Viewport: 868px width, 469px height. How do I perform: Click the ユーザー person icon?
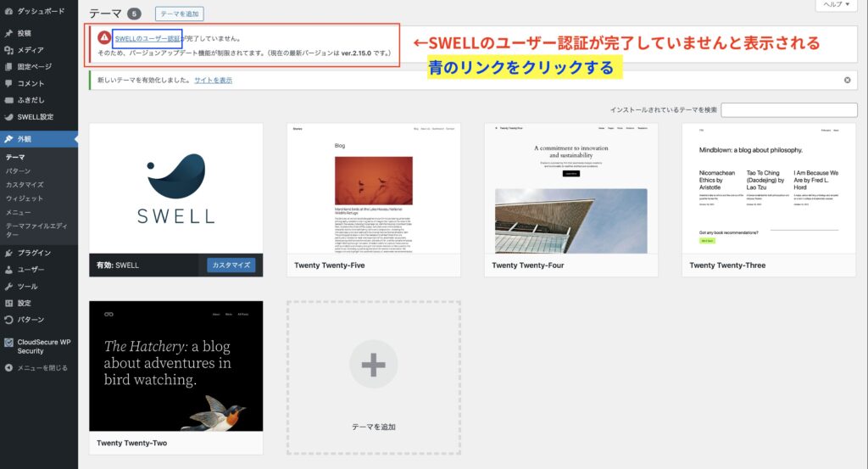click(8, 270)
